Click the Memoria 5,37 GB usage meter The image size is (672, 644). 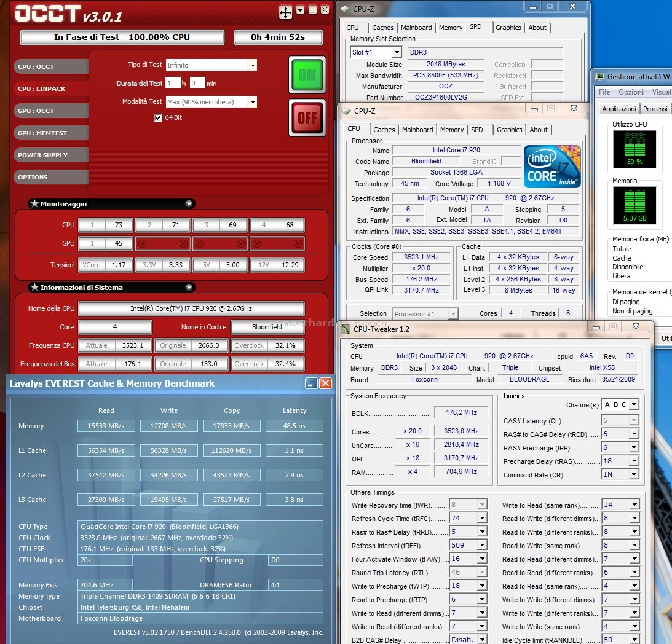coord(634,205)
